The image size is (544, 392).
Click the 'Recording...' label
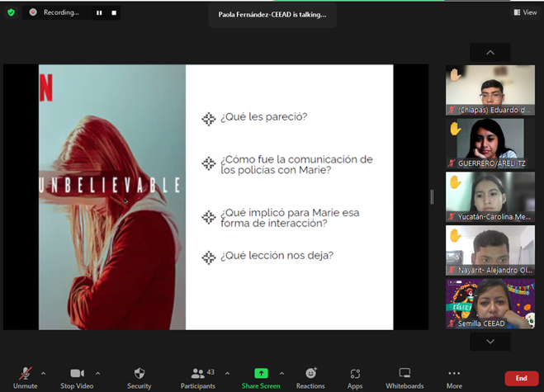click(61, 12)
